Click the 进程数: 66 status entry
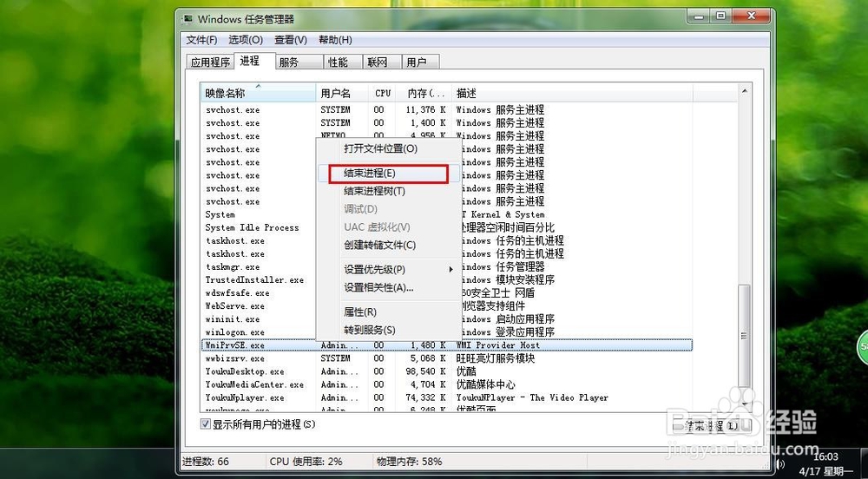 tap(206, 462)
